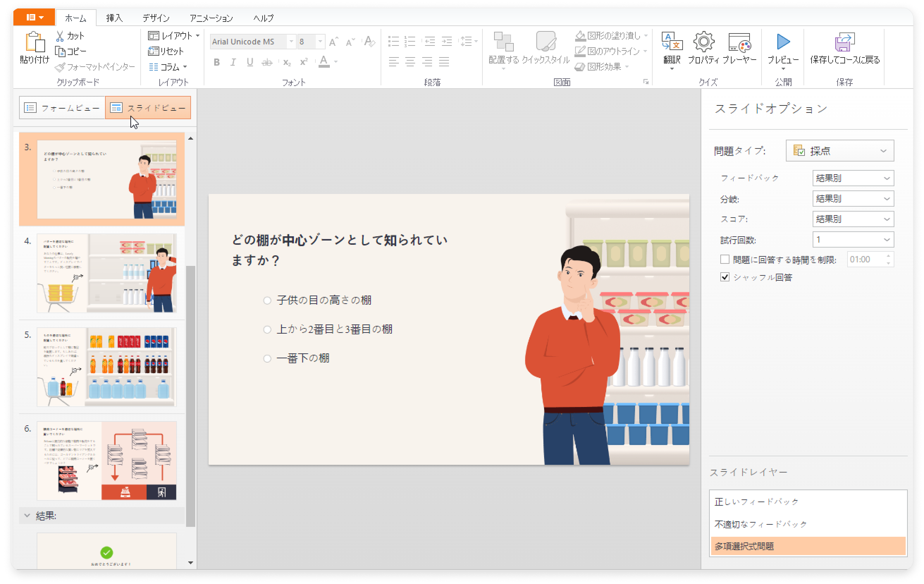
Task: Toggle Bold formatting
Action: (x=217, y=62)
